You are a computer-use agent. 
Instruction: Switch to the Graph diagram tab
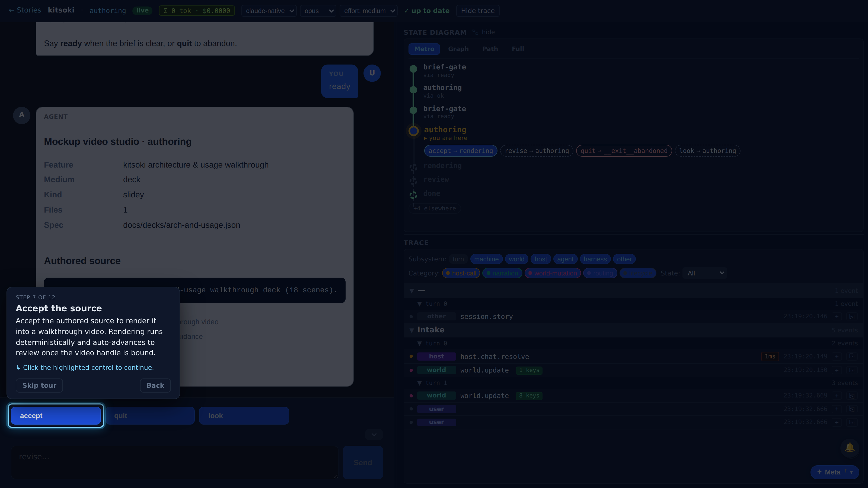click(458, 49)
